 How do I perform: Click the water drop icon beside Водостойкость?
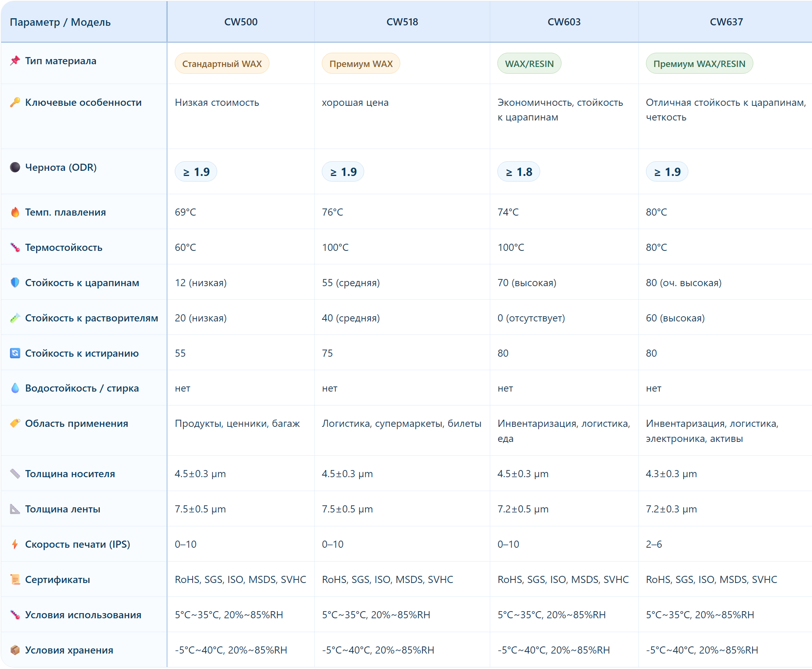[x=15, y=388]
